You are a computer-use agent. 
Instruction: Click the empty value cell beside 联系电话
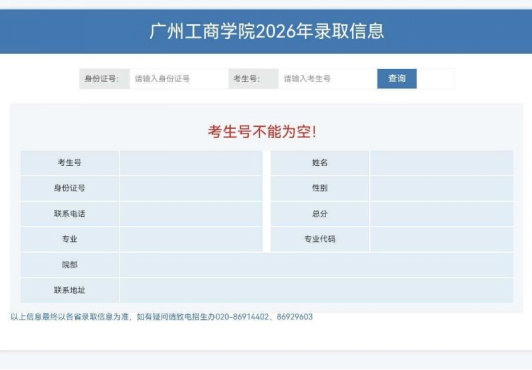click(x=191, y=214)
